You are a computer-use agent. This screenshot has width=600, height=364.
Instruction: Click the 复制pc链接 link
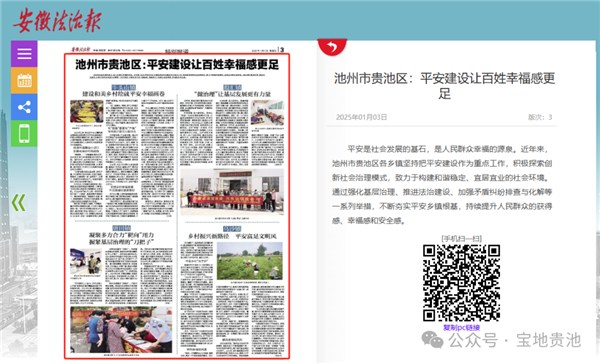coord(461,328)
